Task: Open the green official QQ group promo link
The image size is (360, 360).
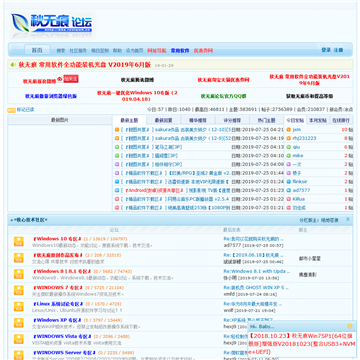Action: [x=223, y=96]
